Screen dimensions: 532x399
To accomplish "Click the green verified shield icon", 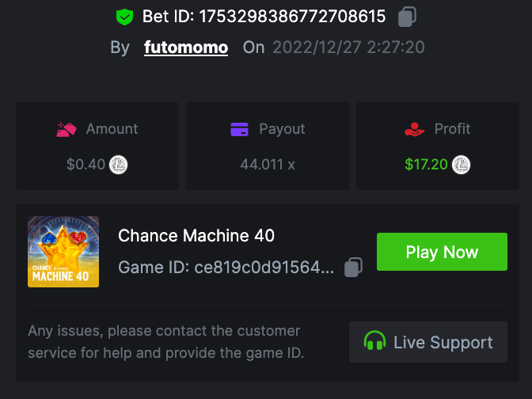I will 124,16.
